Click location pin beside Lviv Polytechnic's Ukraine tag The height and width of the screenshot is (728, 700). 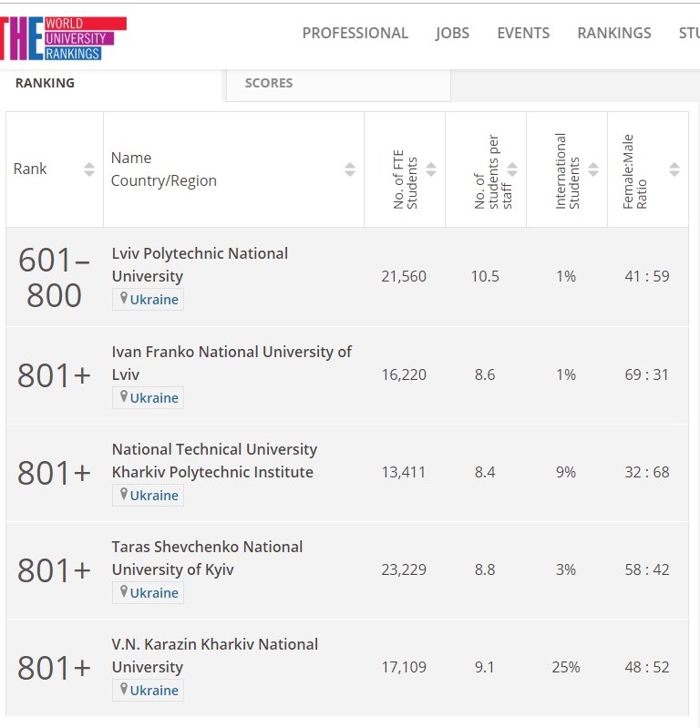click(124, 298)
